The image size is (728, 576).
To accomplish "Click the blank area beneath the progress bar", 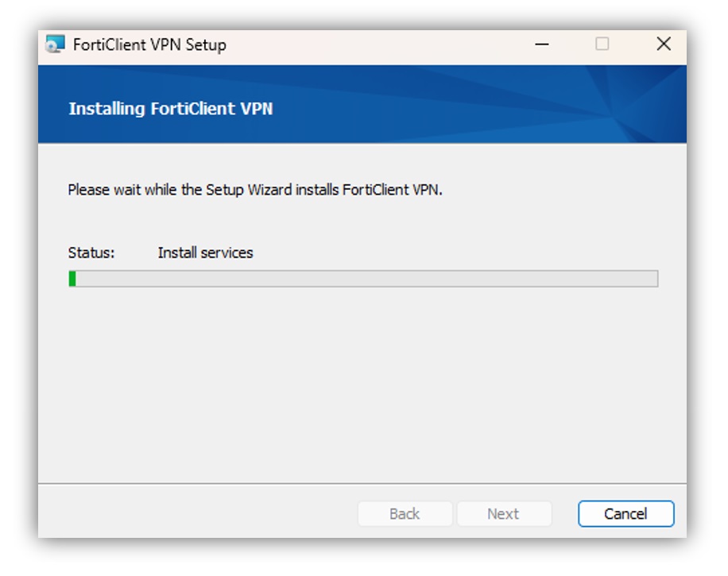I will pyautogui.click(x=362, y=385).
